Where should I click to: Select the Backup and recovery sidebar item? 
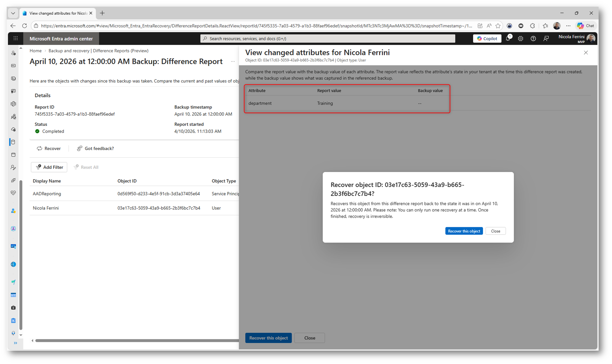pos(13,142)
